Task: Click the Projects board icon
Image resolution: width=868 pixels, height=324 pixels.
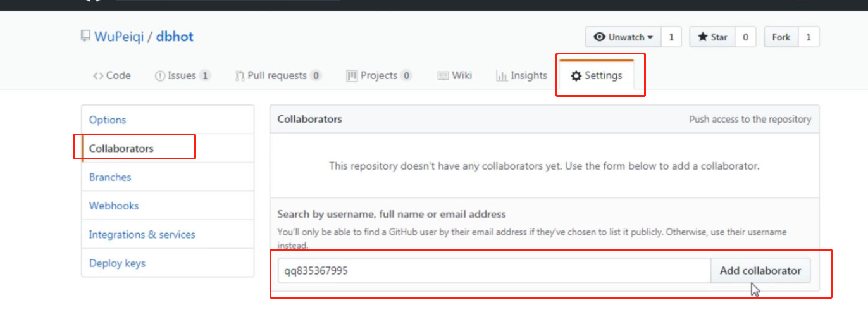Action: click(352, 76)
